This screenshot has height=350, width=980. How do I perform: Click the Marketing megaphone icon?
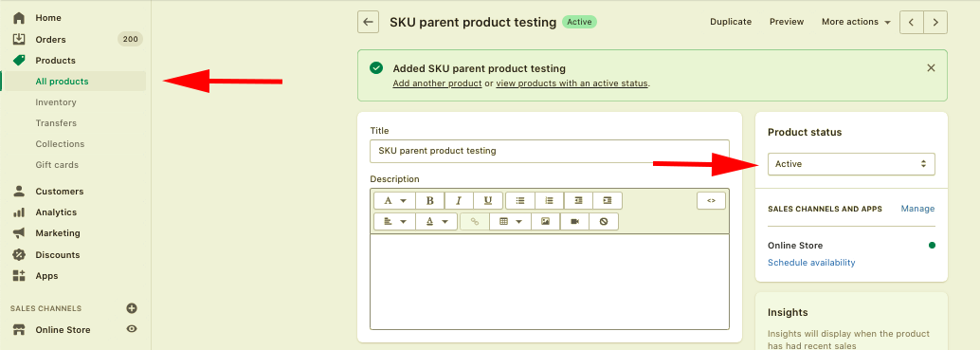pos(19,233)
